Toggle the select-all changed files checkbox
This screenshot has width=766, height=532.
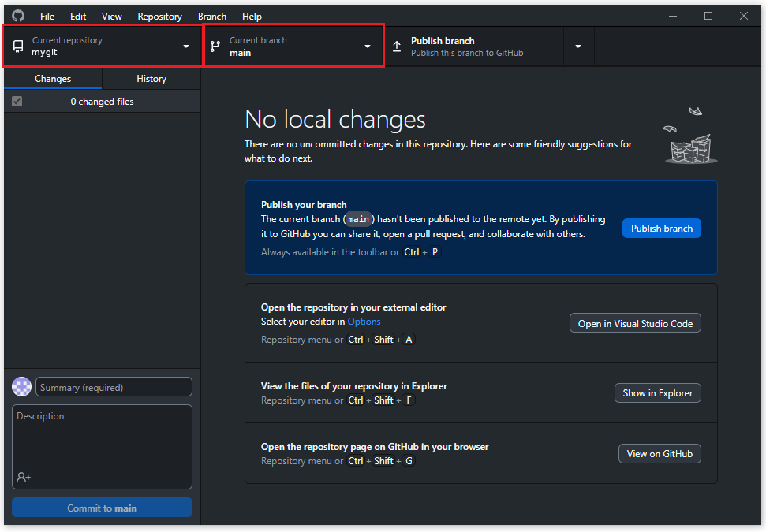click(17, 102)
